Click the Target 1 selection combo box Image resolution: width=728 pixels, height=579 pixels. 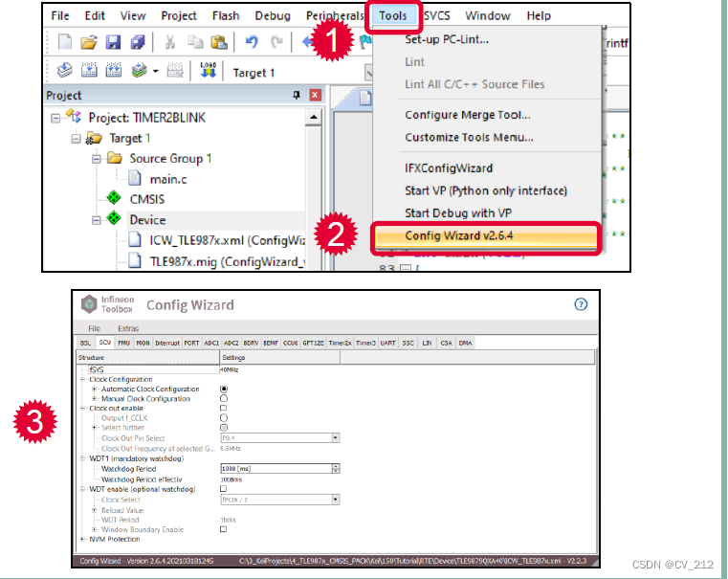301,73
